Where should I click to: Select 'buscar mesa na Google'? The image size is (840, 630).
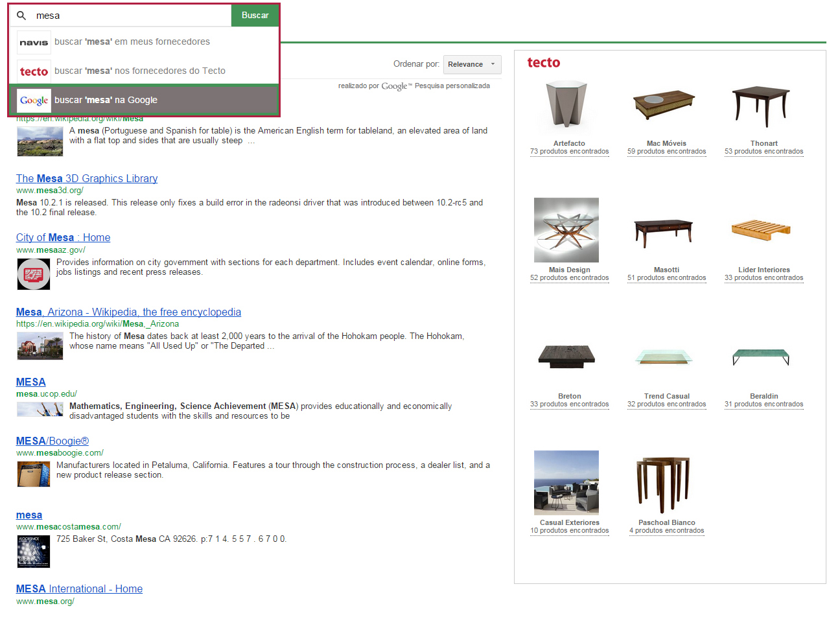144,100
